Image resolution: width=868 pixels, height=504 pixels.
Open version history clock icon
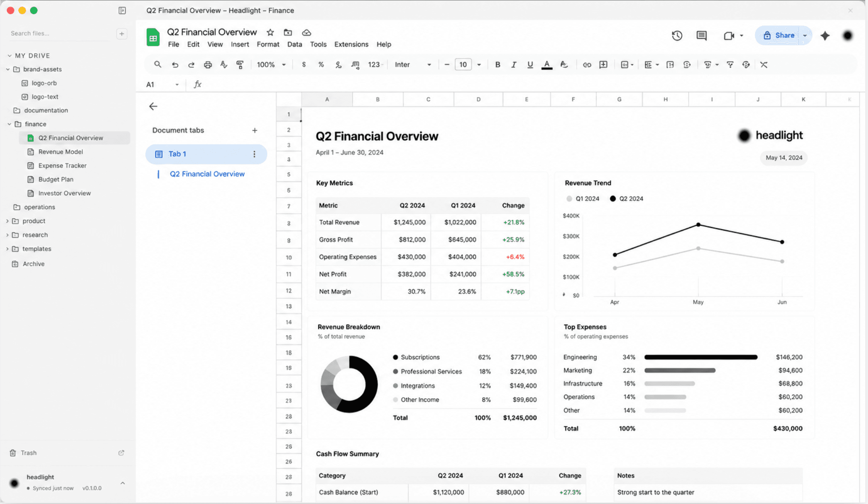coord(677,35)
